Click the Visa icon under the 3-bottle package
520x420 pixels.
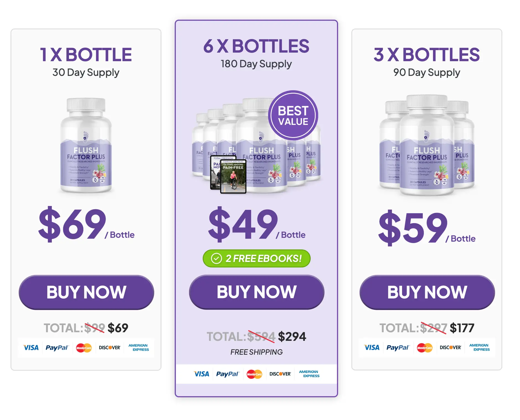point(372,348)
